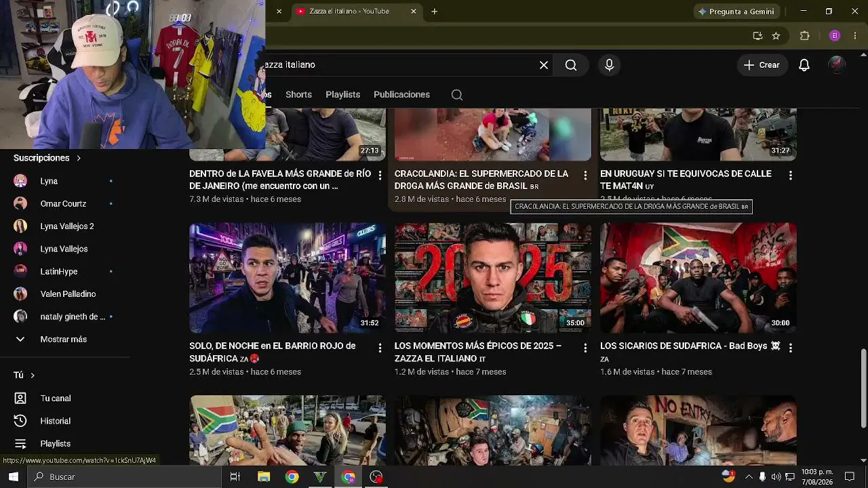Viewport: 868px width, 488px height.
Task: Open Chrome's three-dot menu
Action: pyautogui.click(x=855, y=36)
